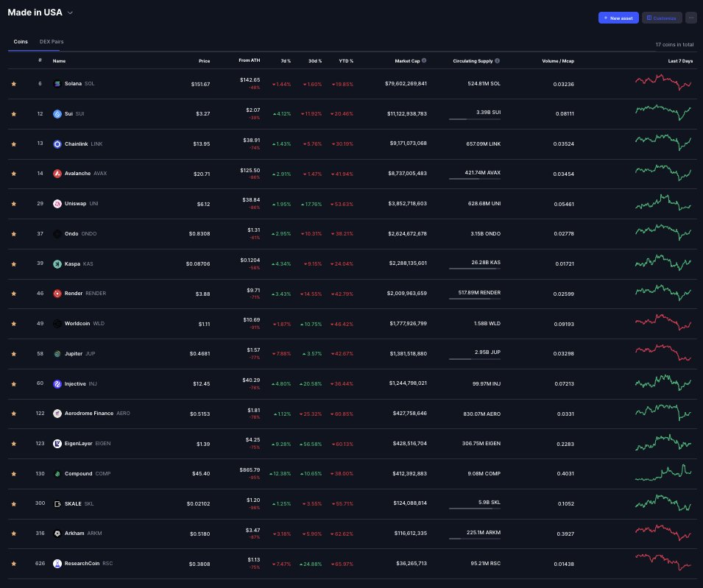Click the Worldcoin logo icon

[x=57, y=324]
